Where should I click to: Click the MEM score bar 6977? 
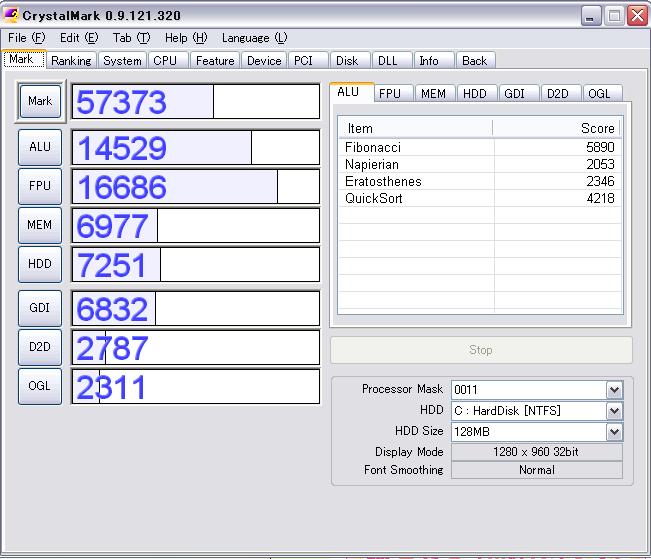(196, 225)
